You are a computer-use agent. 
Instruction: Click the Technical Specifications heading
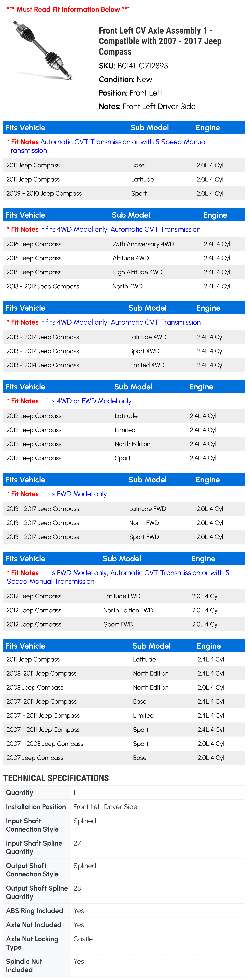(56, 778)
